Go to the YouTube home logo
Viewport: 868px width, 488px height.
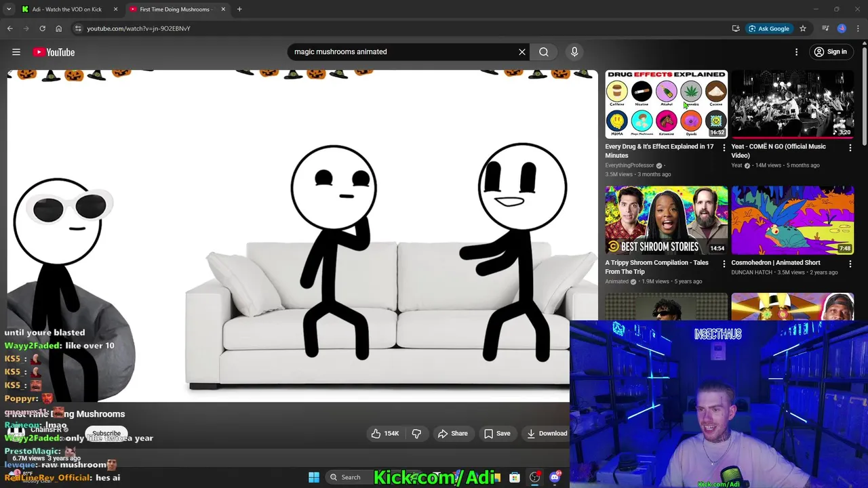(54, 52)
